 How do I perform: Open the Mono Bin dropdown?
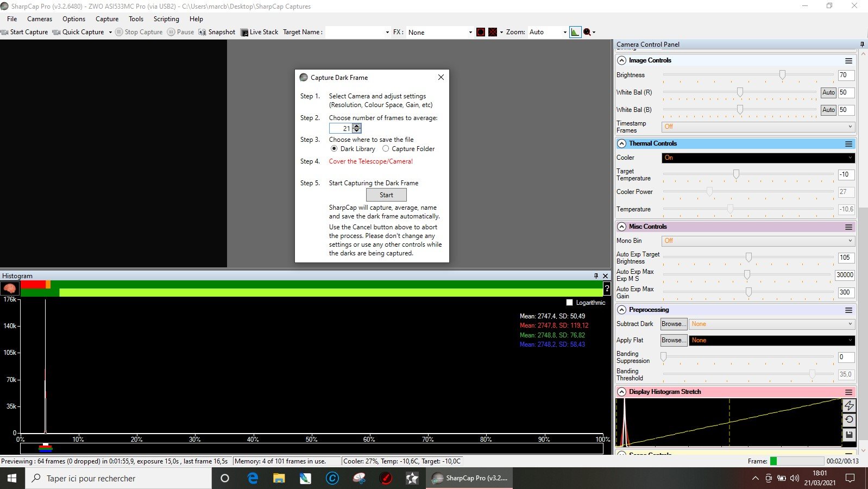coord(758,241)
